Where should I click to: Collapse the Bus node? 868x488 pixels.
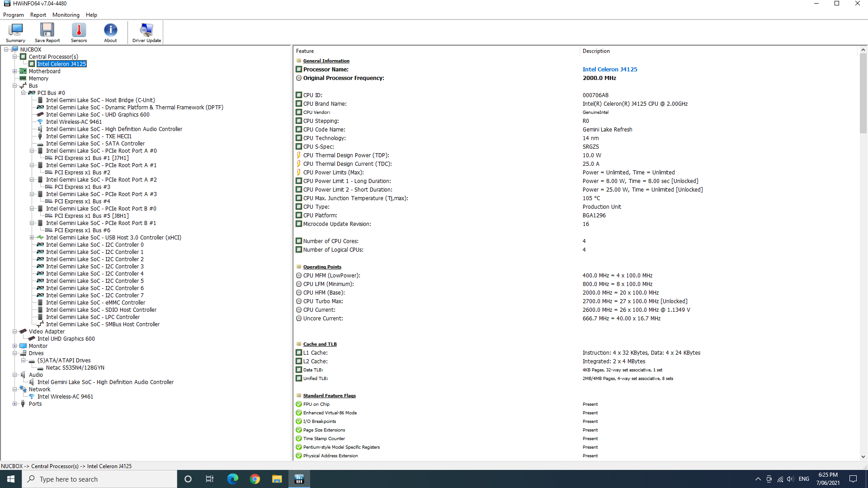pyautogui.click(x=15, y=86)
